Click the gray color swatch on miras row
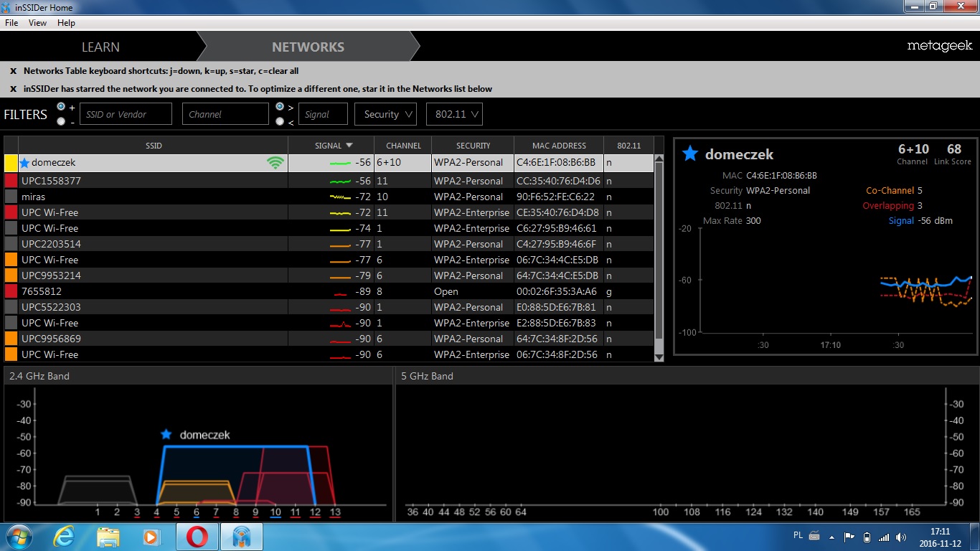 11,197
